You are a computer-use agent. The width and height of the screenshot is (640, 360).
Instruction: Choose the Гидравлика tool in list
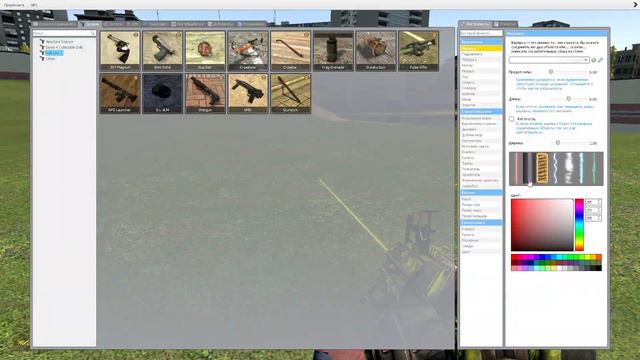click(x=481, y=54)
